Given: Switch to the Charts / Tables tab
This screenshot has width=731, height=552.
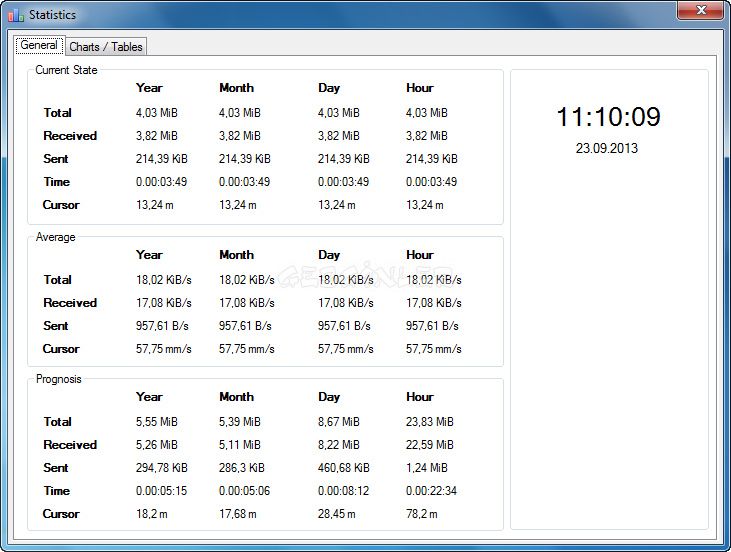Looking at the screenshot, I should coord(106,47).
